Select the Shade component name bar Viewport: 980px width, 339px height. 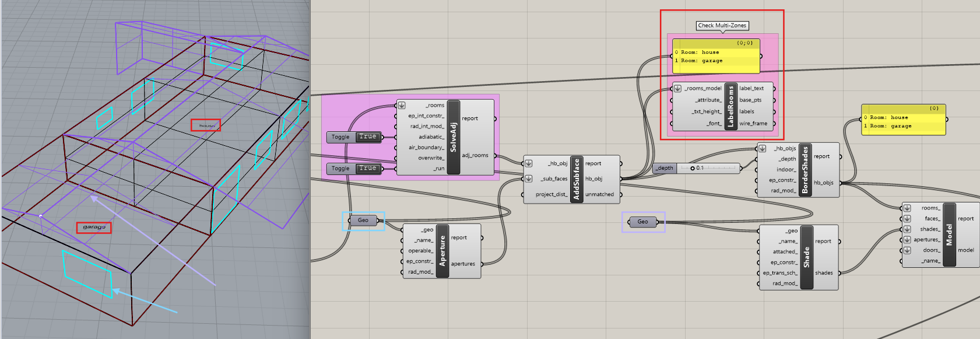pos(807,257)
